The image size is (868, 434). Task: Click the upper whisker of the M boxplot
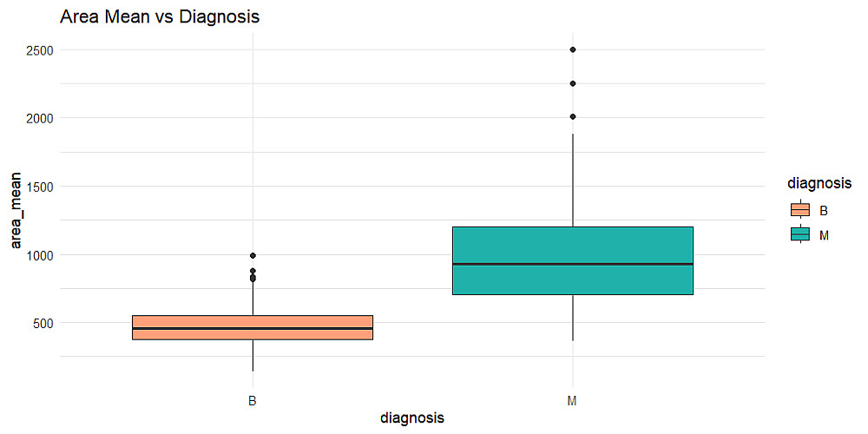(573, 181)
